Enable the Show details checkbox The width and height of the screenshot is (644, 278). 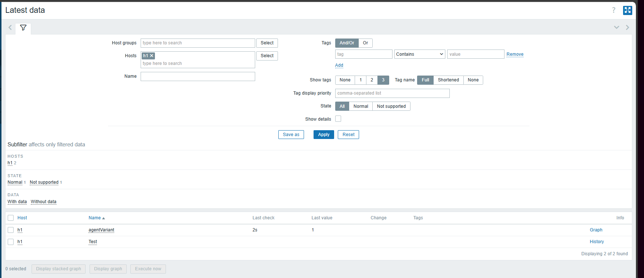point(338,119)
